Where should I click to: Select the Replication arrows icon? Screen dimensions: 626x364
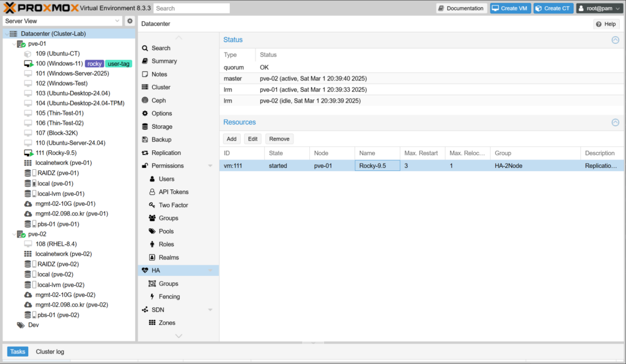(145, 153)
